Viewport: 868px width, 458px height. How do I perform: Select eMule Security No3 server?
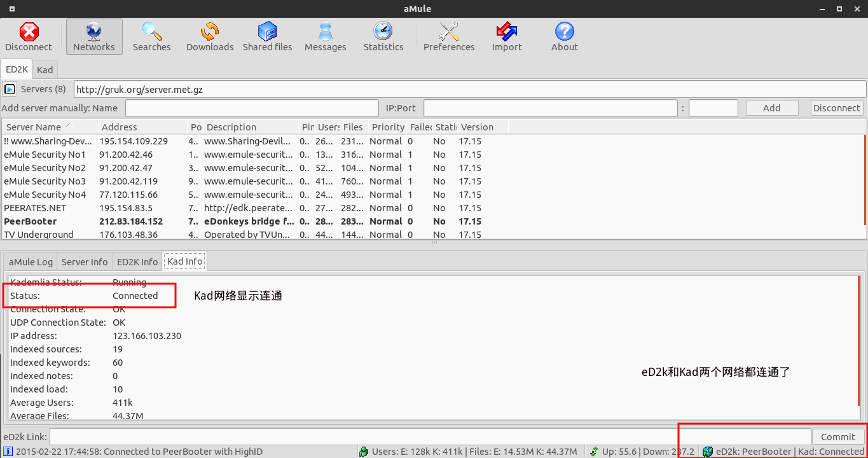[x=432, y=181]
